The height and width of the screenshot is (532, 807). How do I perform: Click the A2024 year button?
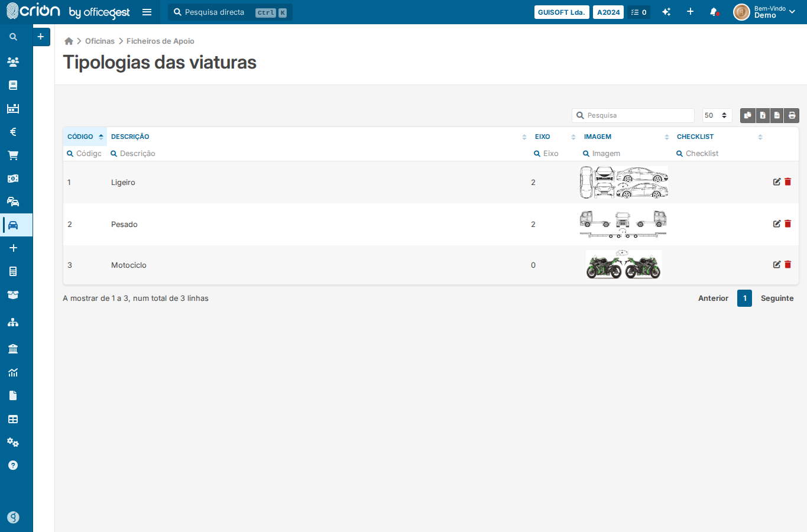pyautogui.click(x=608, y=12)
